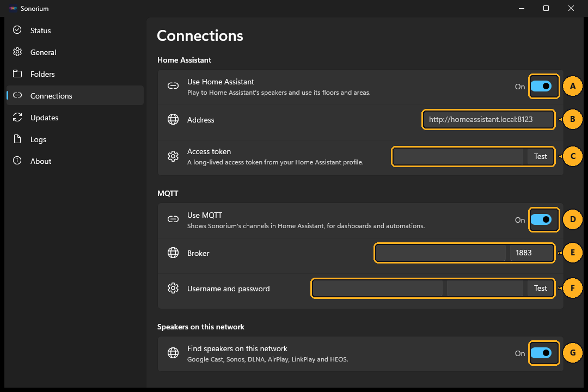Screen dimensions: 588x392
Task: Click the gear icon beside Username and password
Action: 173,288
